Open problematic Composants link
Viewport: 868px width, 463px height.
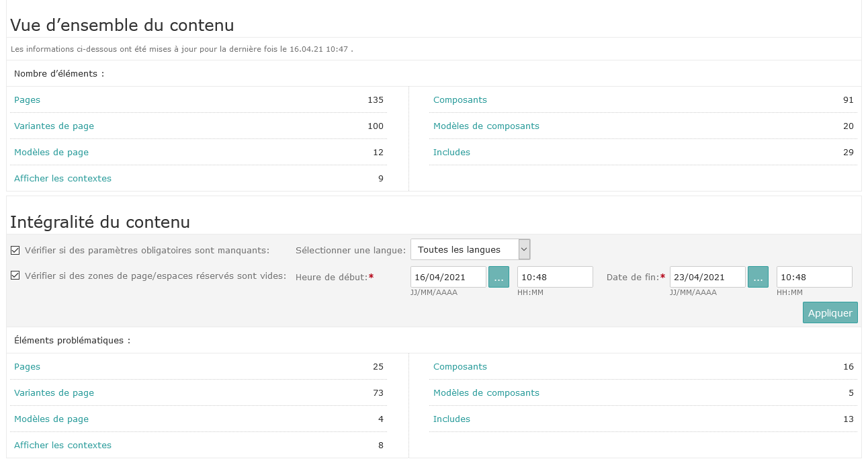(x=460, y=367)
